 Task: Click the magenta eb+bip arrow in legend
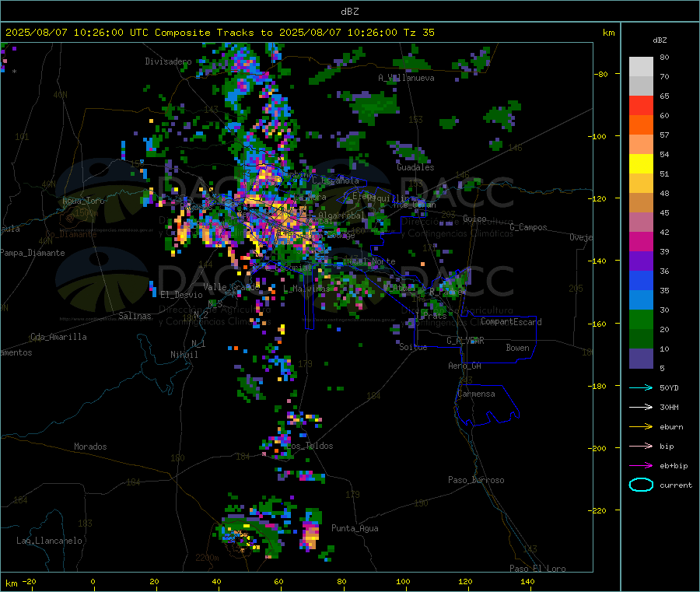pos(641,466)
